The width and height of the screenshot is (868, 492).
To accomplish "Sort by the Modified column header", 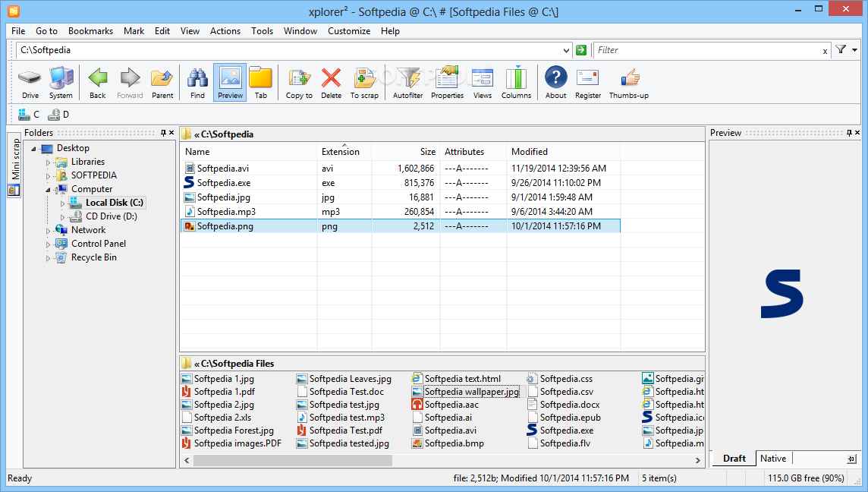I will [x=564, y=152].
